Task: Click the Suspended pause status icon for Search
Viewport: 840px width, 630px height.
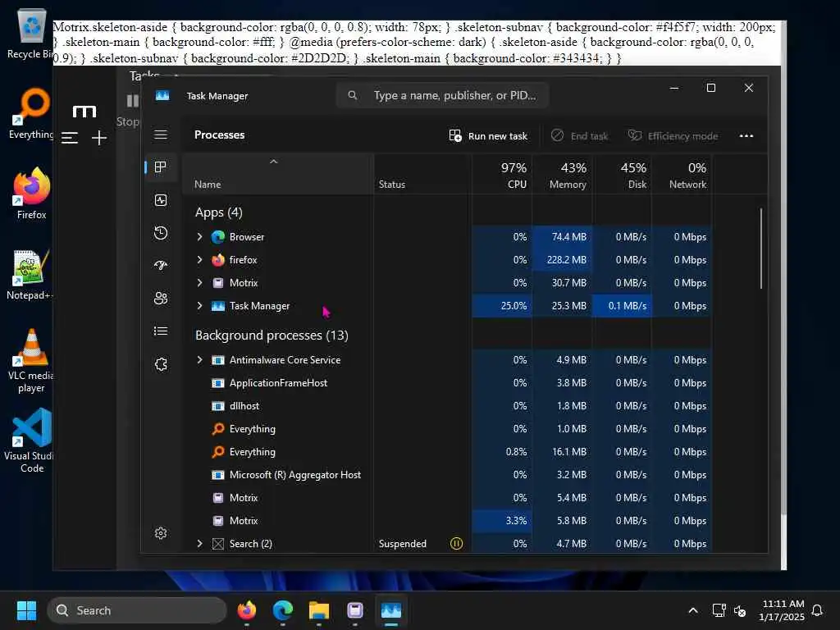Action: [x=456, y=544]
